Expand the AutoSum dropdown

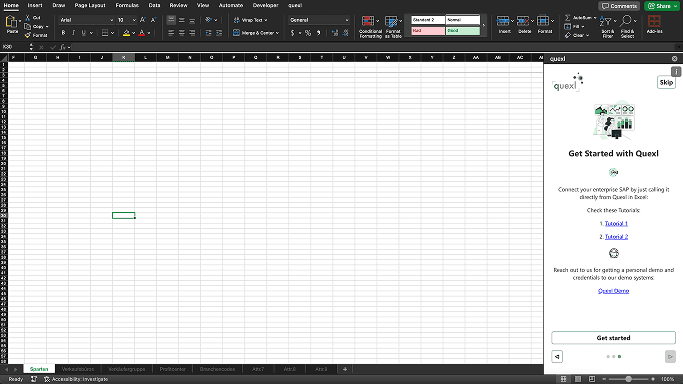[595, 18]
